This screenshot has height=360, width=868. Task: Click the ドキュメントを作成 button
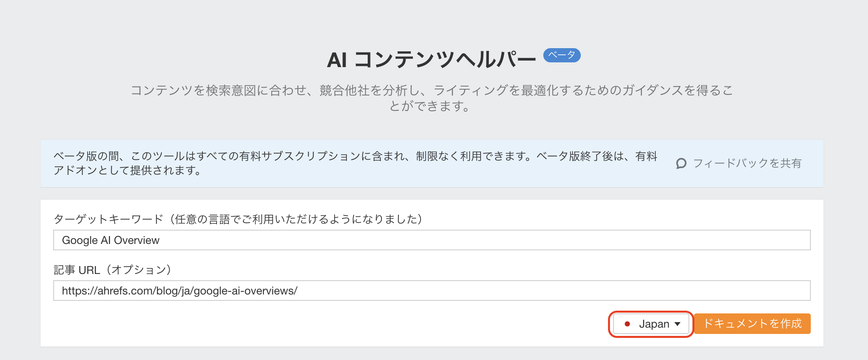pos(752,324)
